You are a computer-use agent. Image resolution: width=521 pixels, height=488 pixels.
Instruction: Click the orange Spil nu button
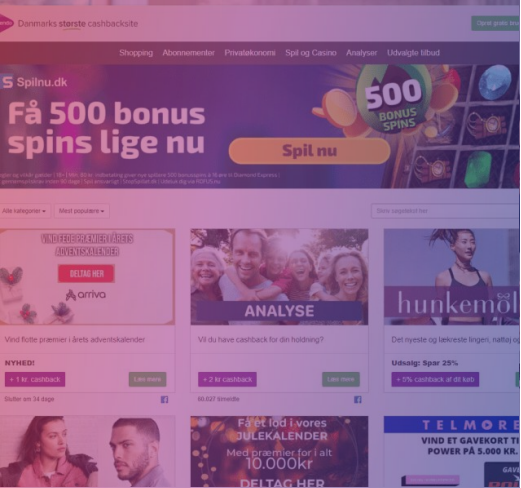tap(309, 151)
